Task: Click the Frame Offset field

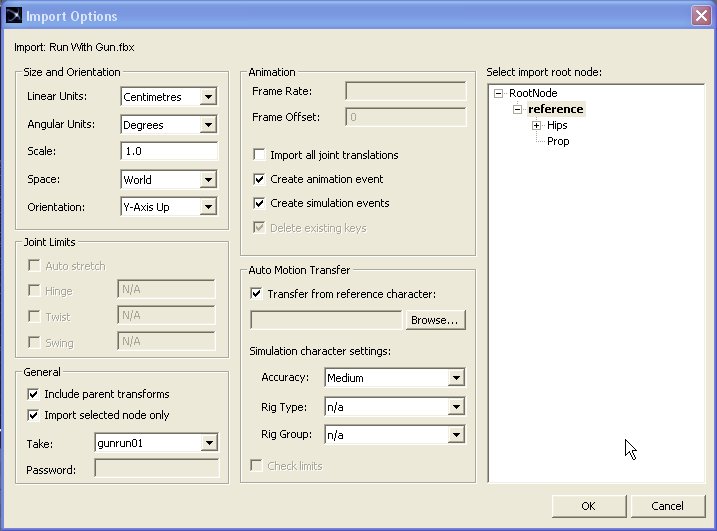Action: pos(406,117)
